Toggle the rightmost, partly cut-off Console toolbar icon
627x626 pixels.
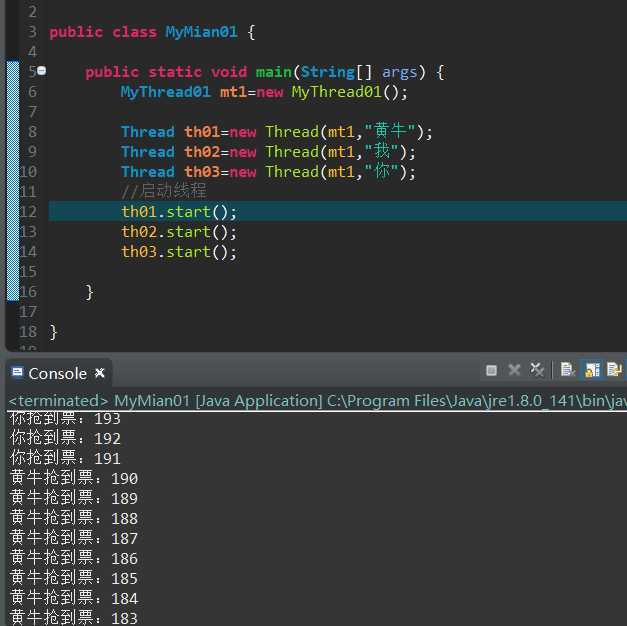(x=615, y=370)
